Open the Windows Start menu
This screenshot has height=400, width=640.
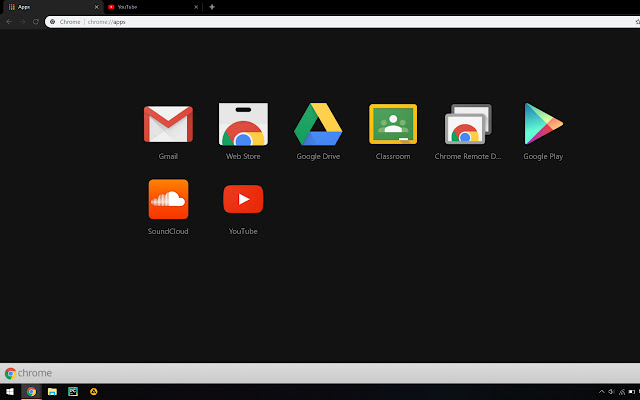(10, 392)
